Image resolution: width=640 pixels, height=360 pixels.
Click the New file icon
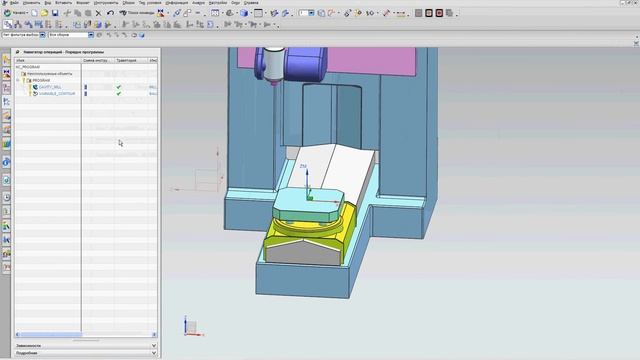[x=35, y=13]
